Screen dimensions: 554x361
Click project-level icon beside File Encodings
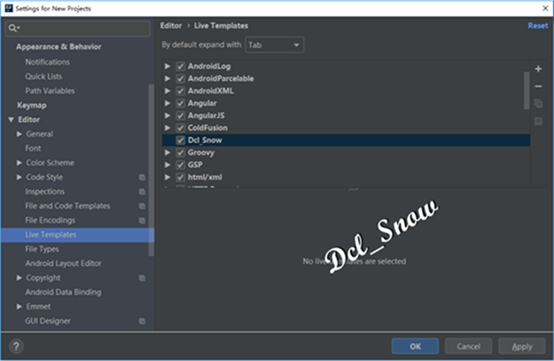point(142,220)
